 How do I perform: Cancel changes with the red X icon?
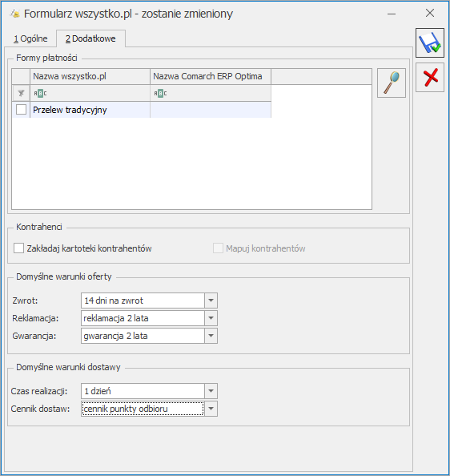[429, 77]
